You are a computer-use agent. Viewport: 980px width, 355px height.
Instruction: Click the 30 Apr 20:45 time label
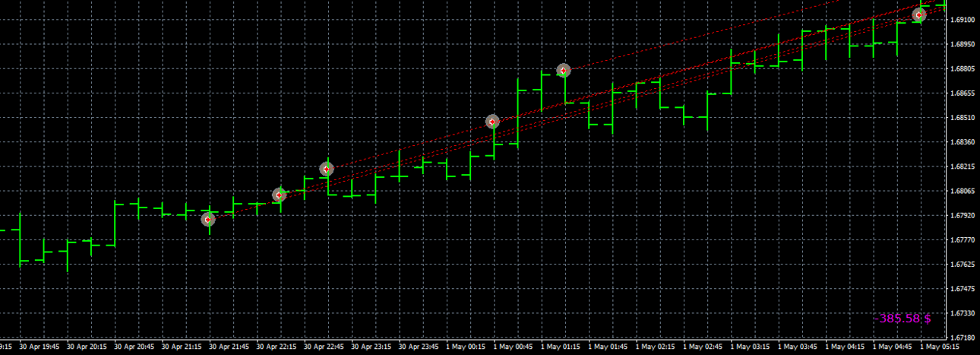134,347
